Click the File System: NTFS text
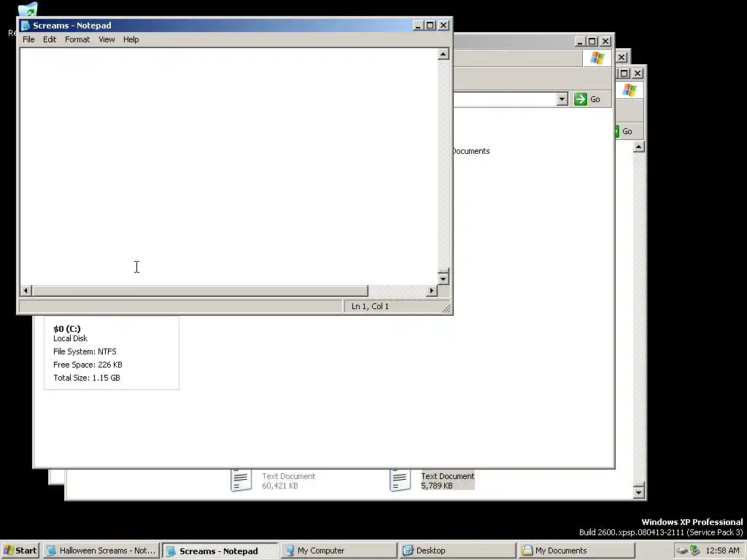This screenshot has width=747, height=560. pyautogui.click(x=85, y=351)
